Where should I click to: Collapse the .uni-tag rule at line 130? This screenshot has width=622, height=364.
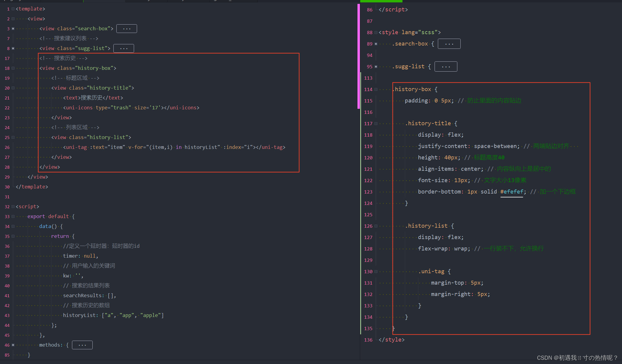376,272
